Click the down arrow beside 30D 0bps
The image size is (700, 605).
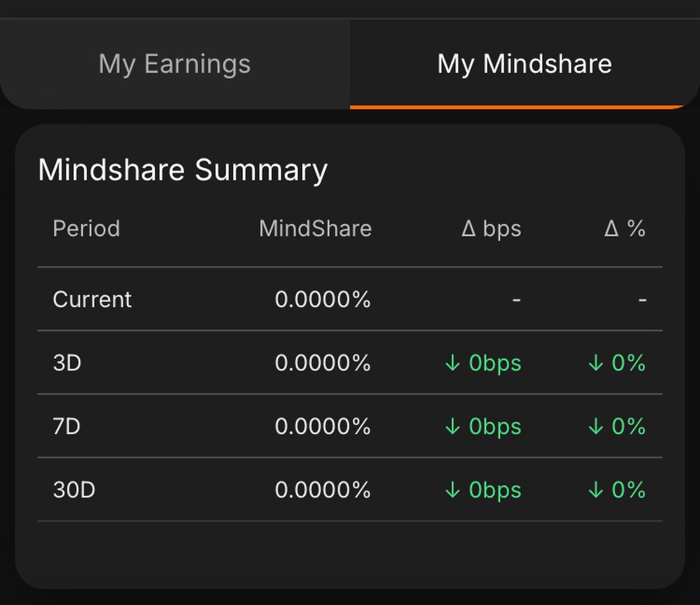click(453, 490)
